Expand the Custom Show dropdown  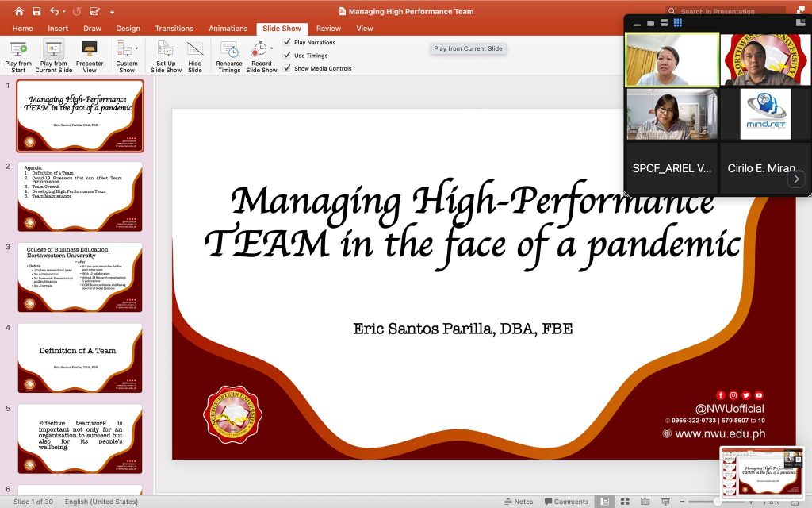pos(137,49)
